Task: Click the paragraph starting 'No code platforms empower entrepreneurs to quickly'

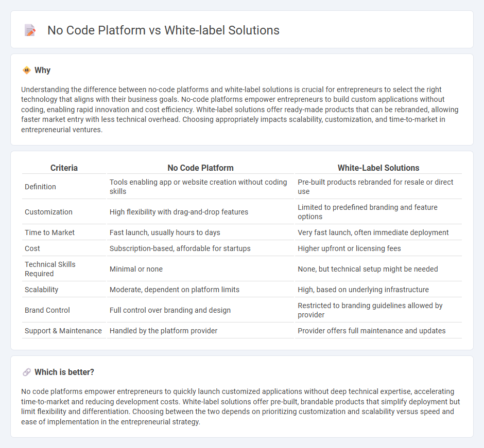Action: tap(240, 406)
